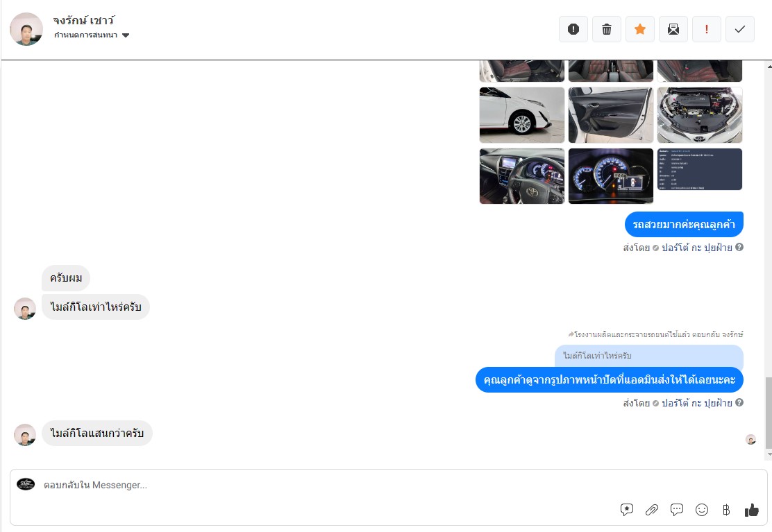The width and height of the screenshot is (772, 532).
Task: Open กำหนดการสนทนา dropdown arrow
Action: pos(126,35)
